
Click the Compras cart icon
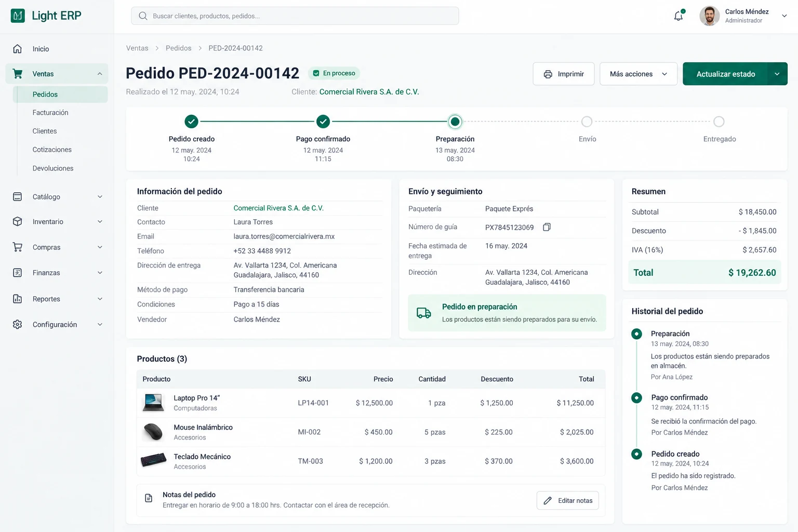tap(17, 247)
